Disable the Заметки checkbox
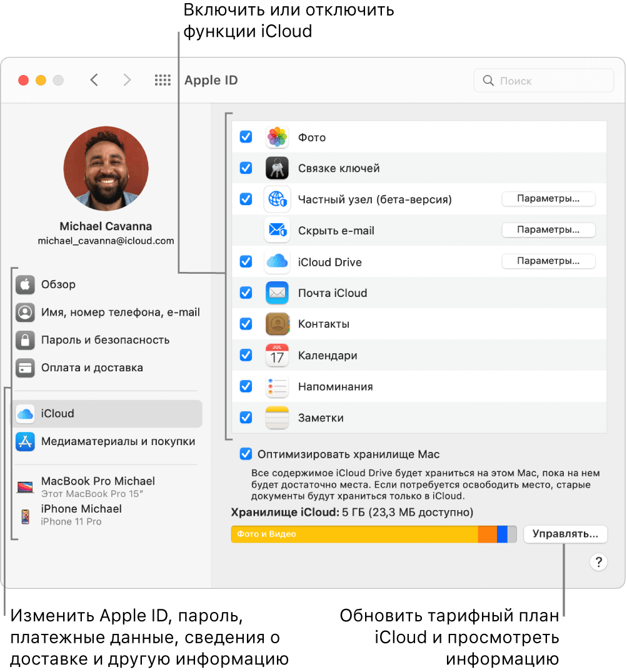Screen dimensions: 627x672 pyautogui.click(x=246, y=418)
